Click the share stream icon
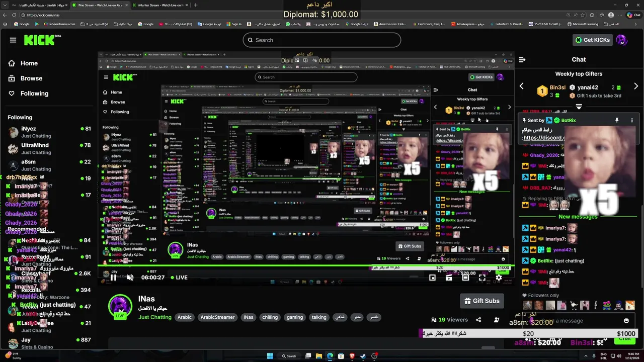Viewport: 644px width, 362px height. [478, 320]
